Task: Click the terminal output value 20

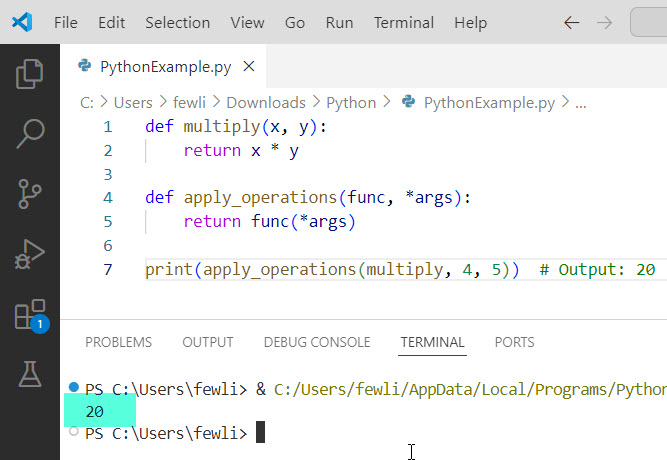Action: click(94, 411)
